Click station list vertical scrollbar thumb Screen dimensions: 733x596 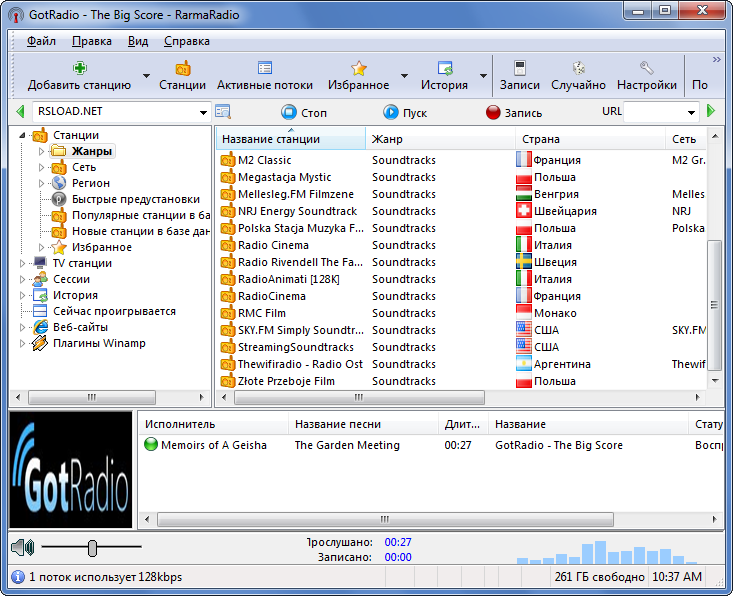coord(714,305)
